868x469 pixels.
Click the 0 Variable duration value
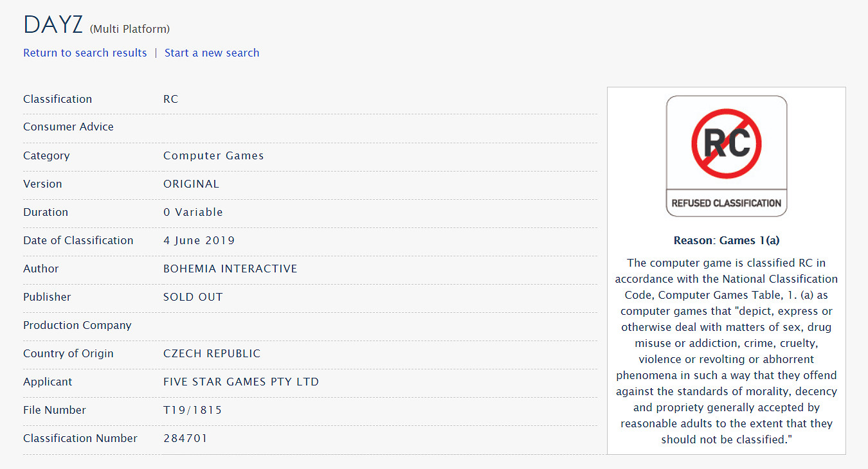[x=193, y=212]
